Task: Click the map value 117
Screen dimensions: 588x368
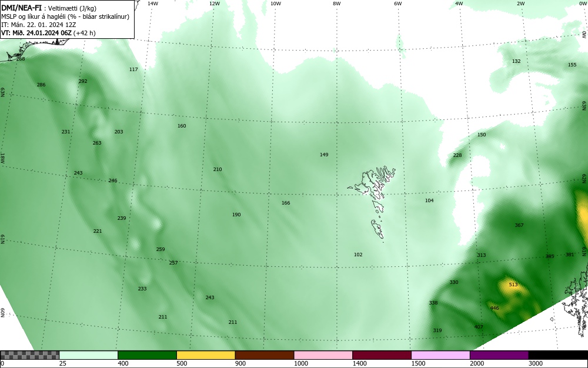Action: [133, 69]
